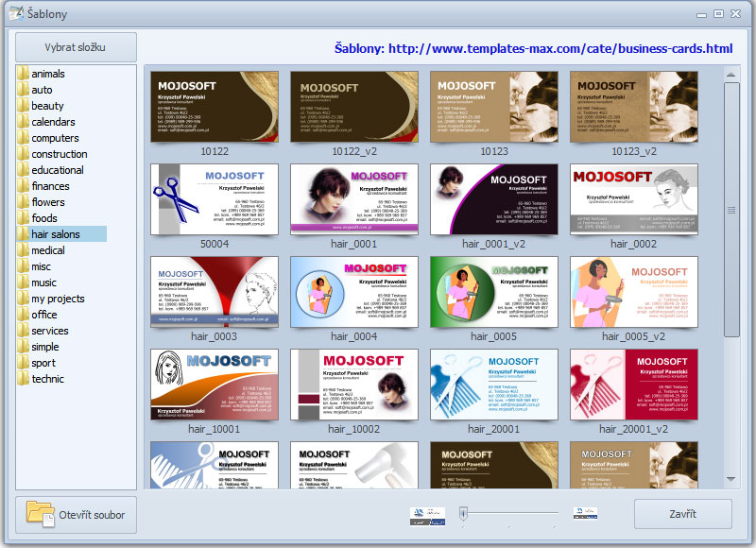This screenshot has height=548, width=756.
Task: Click the folder icon next to medical
Action: click(x=23, y=250)
